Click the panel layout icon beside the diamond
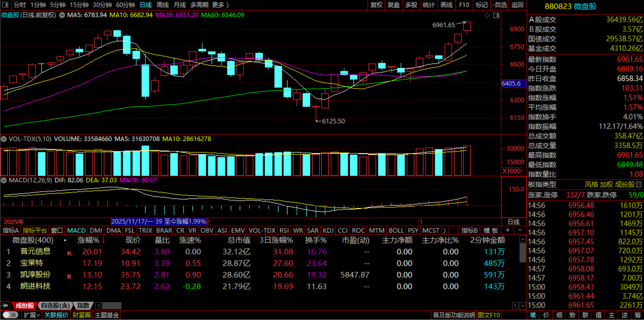 [x=496, y=15]
